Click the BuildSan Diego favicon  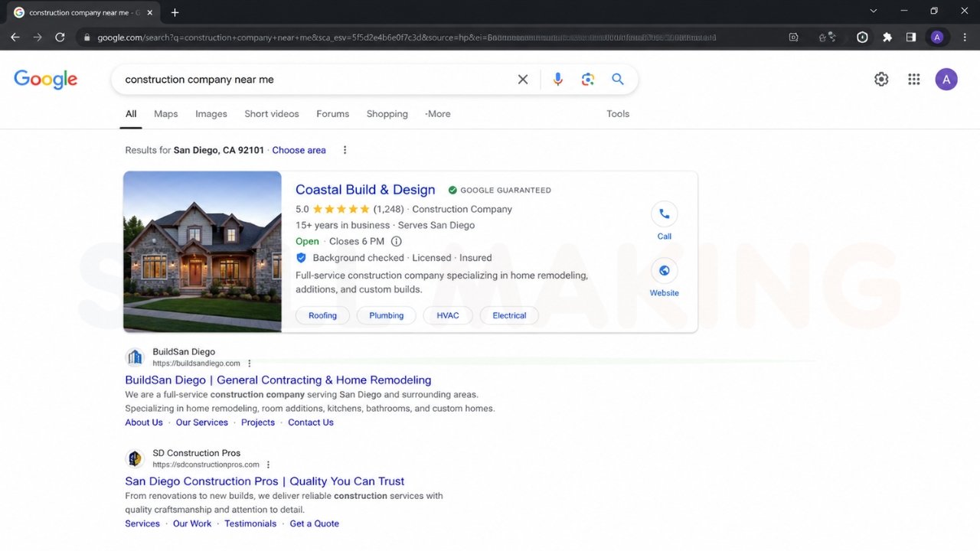135,357
